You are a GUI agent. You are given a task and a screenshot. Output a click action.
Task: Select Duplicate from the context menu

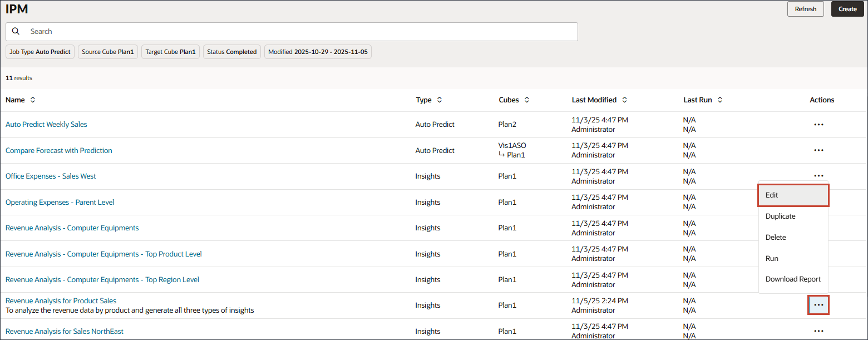point(780,216)
